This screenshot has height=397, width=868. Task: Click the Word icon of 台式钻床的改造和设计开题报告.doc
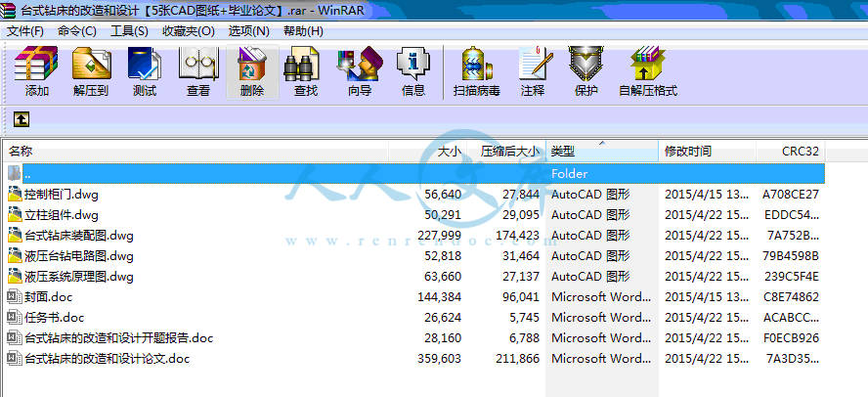click(x=15, y=337)
